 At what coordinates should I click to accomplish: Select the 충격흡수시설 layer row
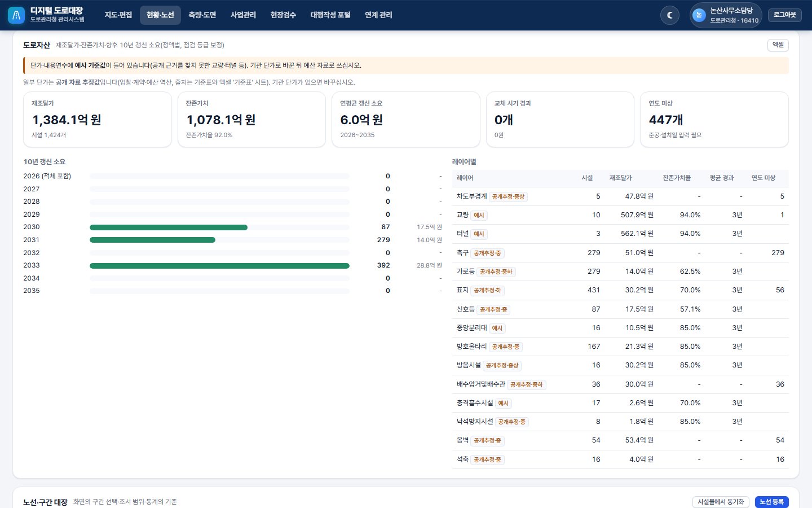620,403
